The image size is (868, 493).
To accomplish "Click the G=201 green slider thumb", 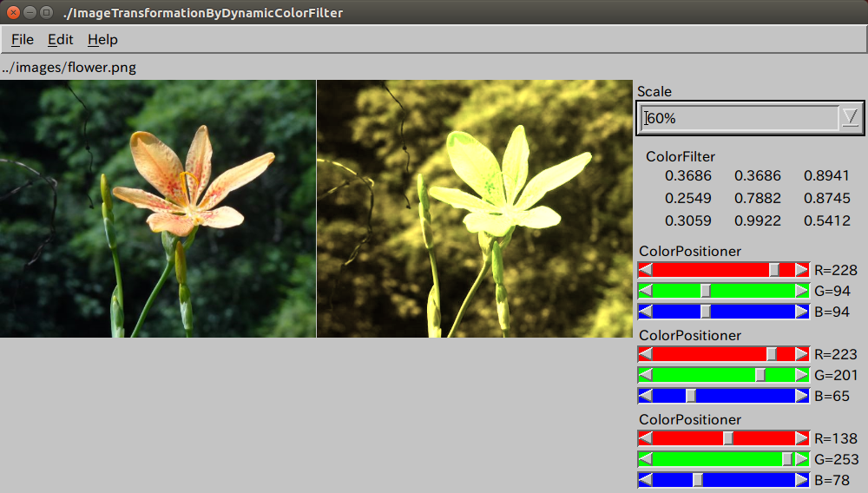I will (x=760, y=375).
